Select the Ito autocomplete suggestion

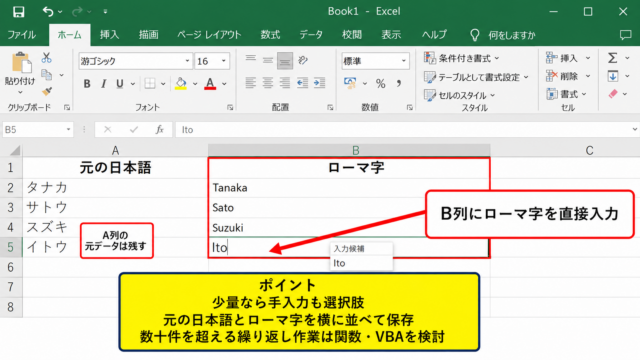pyautogui.click(x=361, y=263)
